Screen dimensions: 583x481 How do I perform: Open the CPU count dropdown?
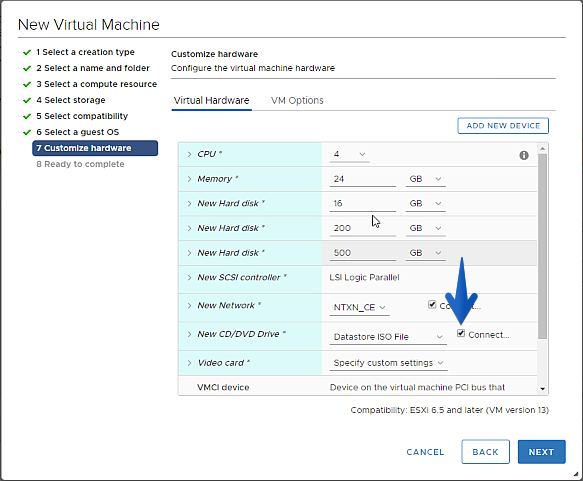click(x=350, y=154)
